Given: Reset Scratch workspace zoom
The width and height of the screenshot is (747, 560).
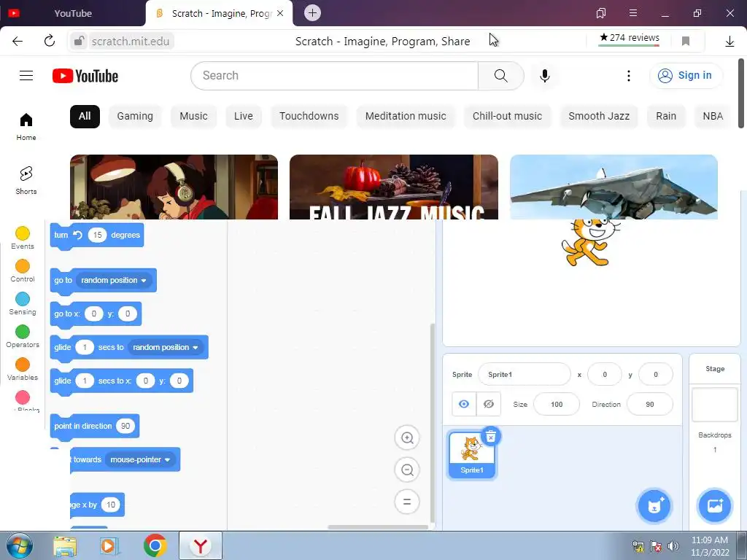Looking at the screenshot, I should [x=407, y=502].
